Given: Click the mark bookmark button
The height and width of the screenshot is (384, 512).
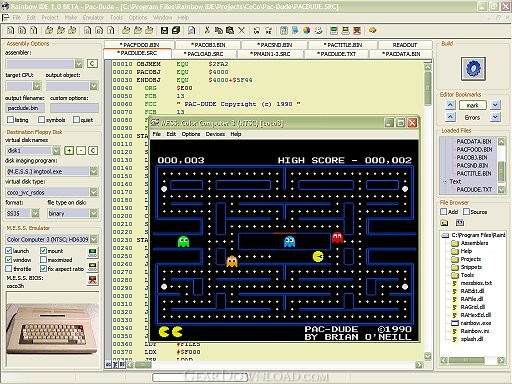Looking at the screenshot, I should pyautogui.click(x=472, y=105).
